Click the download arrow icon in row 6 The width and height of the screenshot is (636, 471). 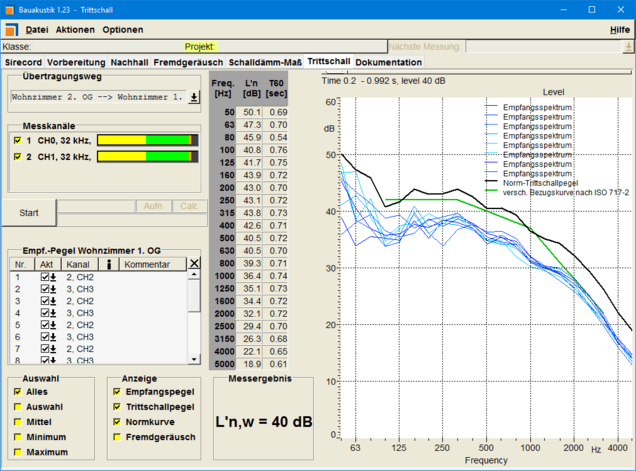[x=53, y=337]
